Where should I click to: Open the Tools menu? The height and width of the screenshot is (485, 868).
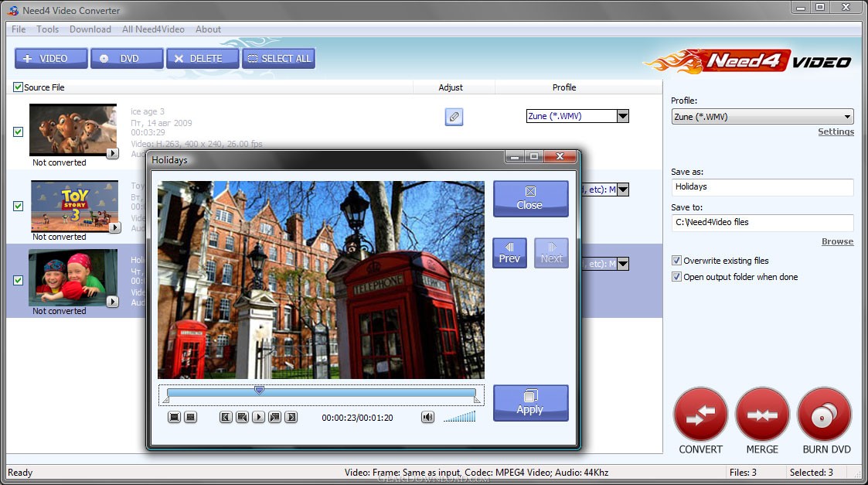pos(48,29)
